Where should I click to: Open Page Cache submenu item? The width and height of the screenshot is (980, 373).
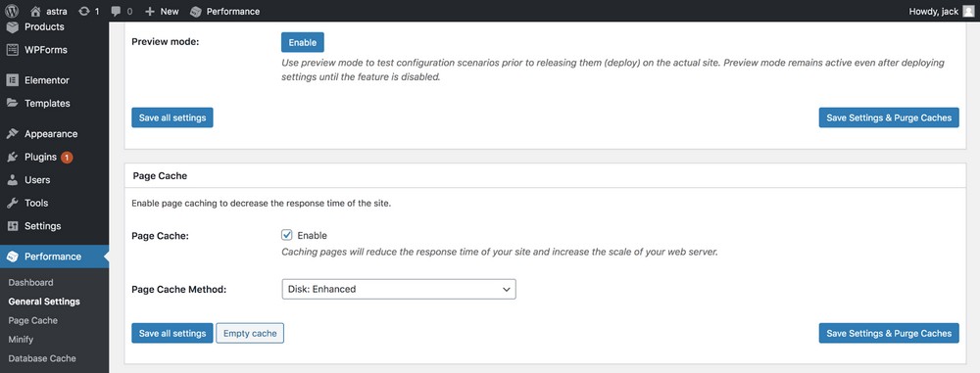[x=33, y=320]
